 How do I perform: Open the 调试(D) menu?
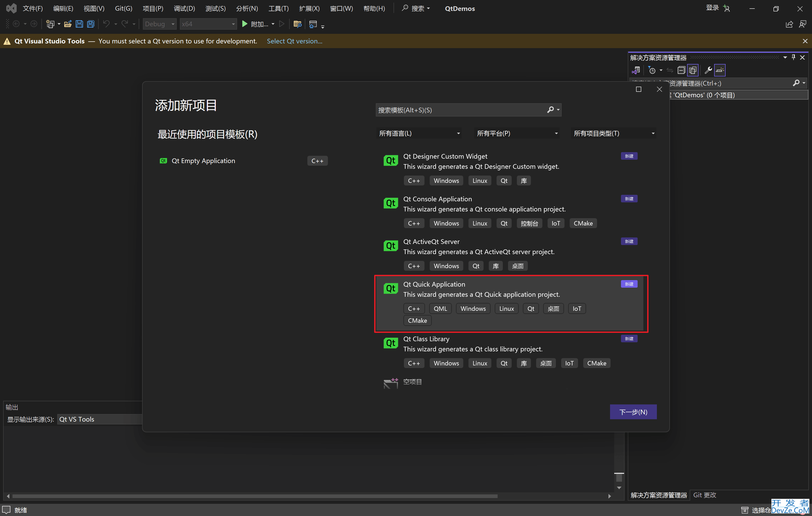click(184, 8)
